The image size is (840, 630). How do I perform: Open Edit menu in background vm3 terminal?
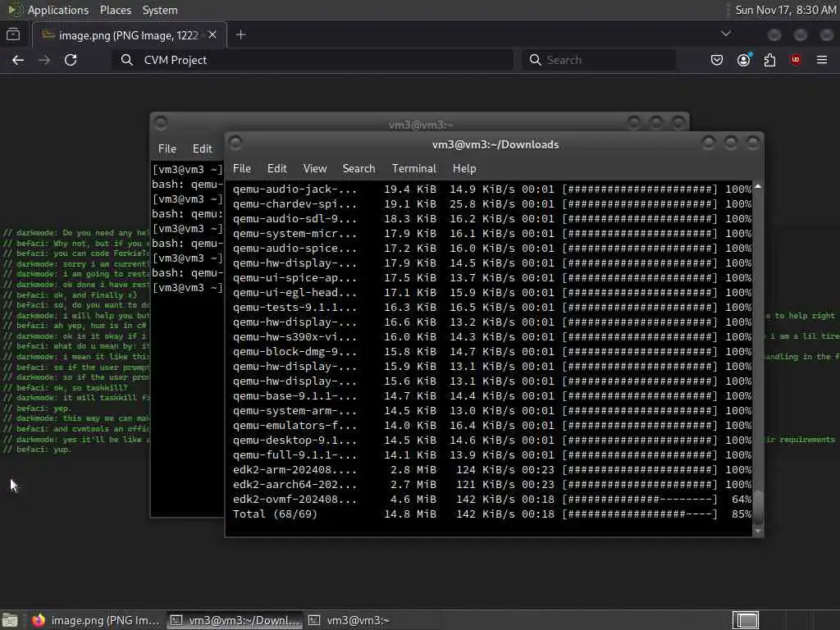click(203, 149)
